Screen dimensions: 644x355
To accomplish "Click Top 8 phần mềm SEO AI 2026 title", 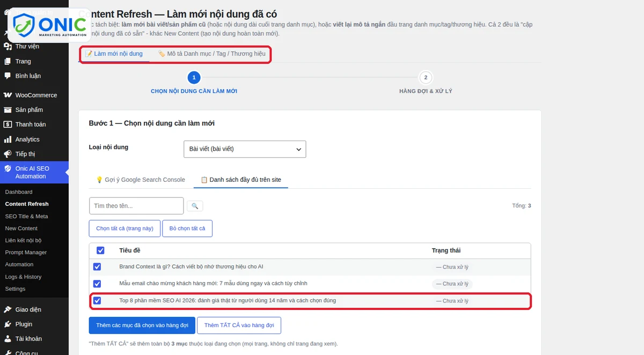I will click(228, 300).
